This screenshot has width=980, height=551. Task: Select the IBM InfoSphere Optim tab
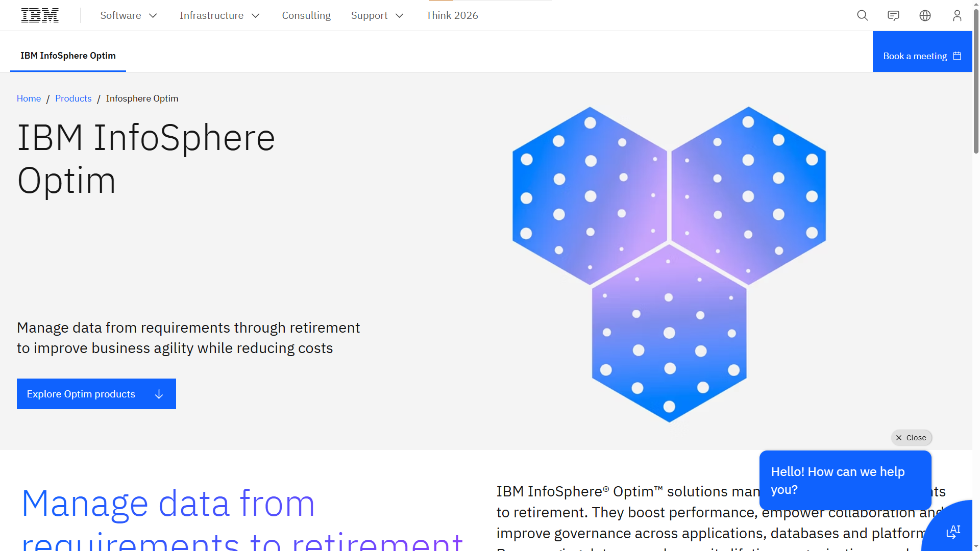pyautogui.click(x=68, y=55)
